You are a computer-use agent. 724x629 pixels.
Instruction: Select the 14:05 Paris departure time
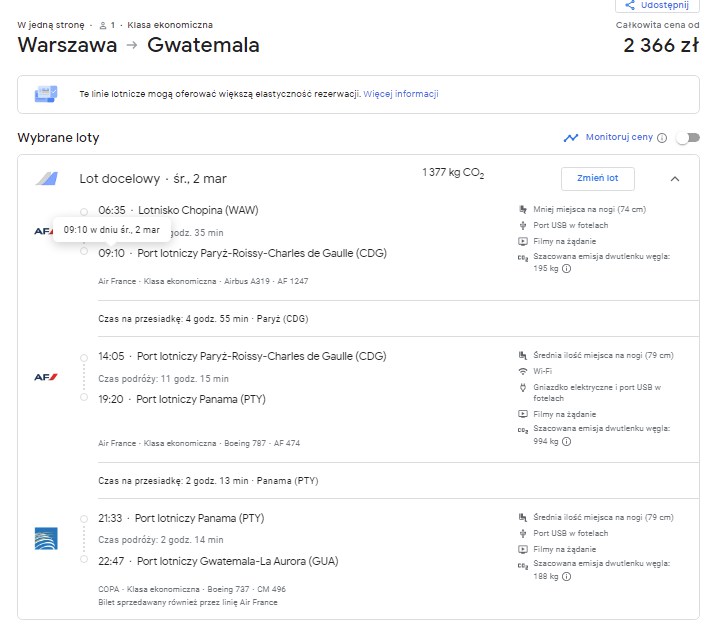coord(111,356)
